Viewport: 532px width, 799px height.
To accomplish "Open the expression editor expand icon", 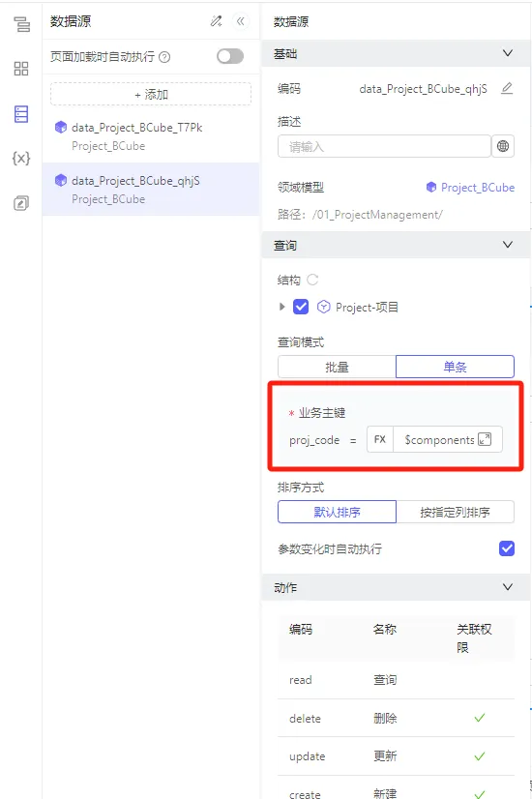I will [485, 439].
